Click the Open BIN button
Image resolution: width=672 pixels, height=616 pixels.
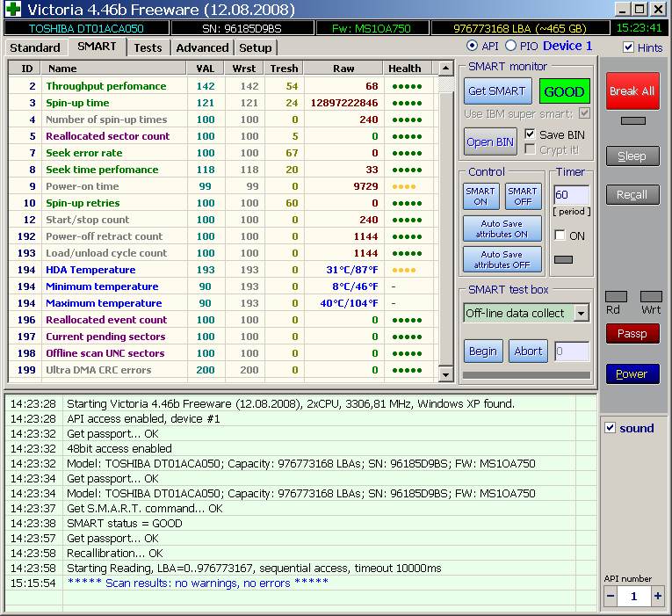click(490, 141)
